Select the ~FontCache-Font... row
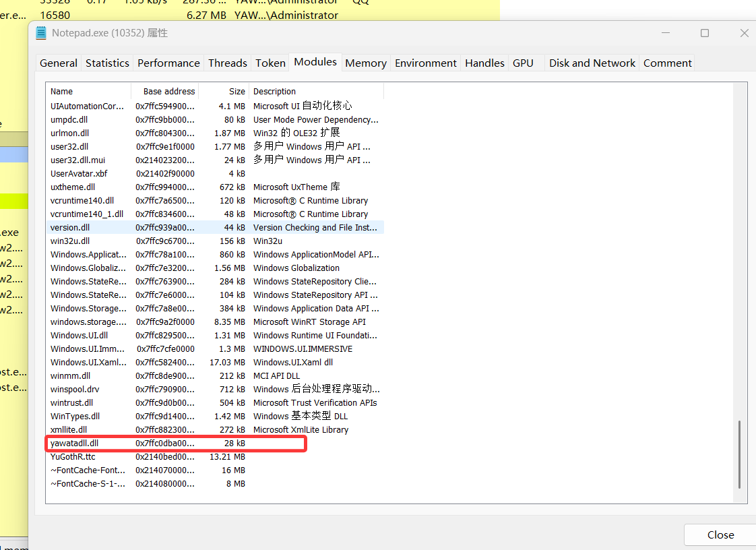The image size is (756, 550). pos(215,470)
